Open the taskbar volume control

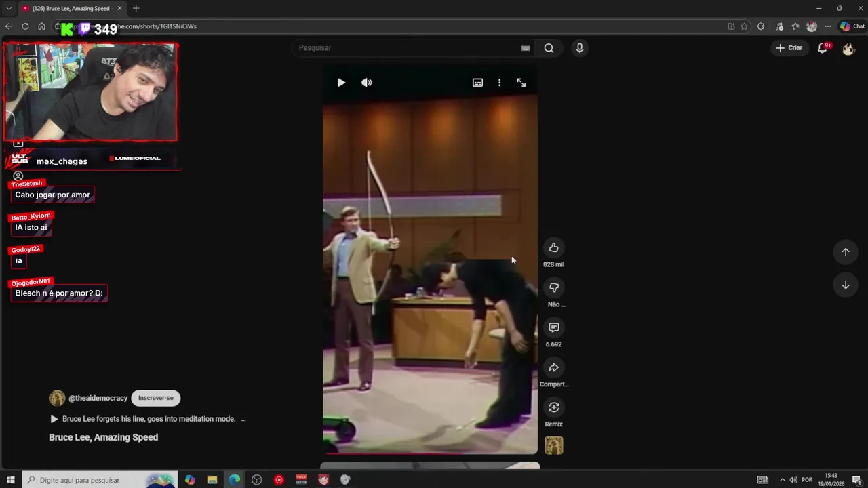(793, 480)
